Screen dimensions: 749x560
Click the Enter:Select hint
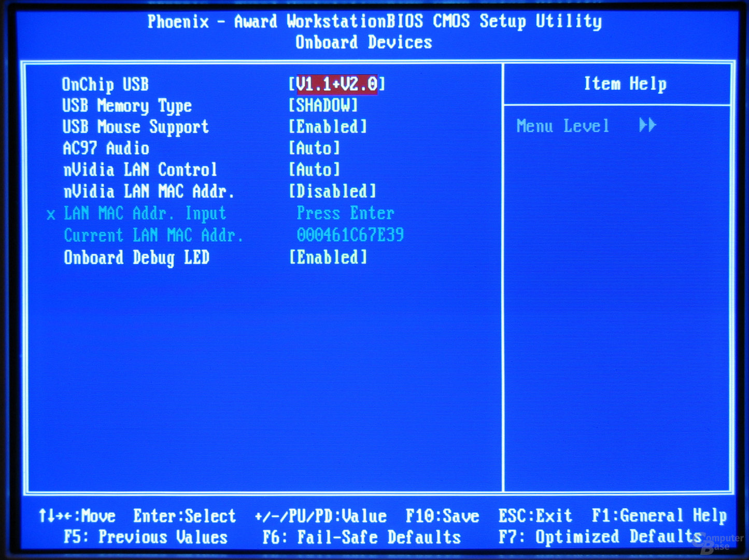pyautogui.click(x=185, y=516)
